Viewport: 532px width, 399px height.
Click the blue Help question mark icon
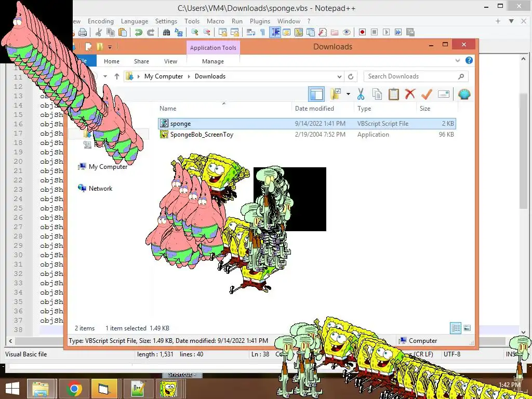(469, 60)
